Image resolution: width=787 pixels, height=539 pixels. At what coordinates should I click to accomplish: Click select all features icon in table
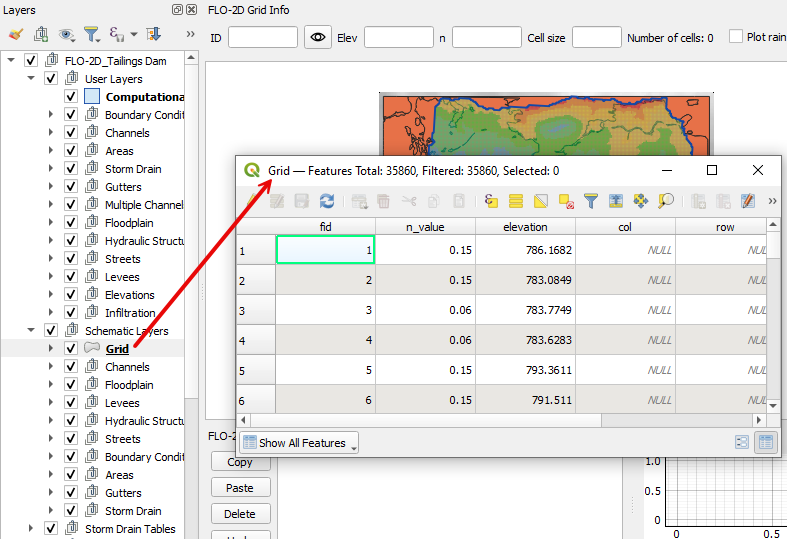click(516, 201)
